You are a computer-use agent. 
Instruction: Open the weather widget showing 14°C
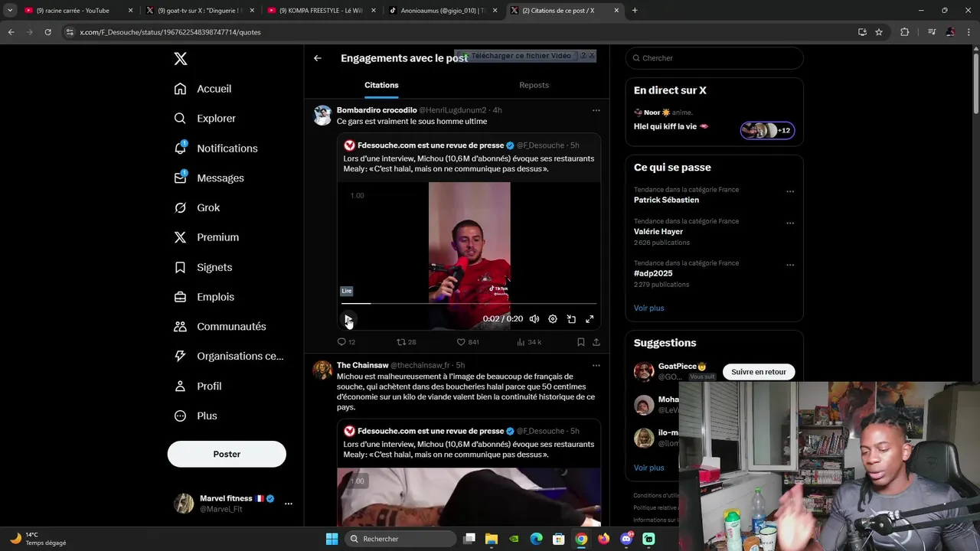(38, 539)
